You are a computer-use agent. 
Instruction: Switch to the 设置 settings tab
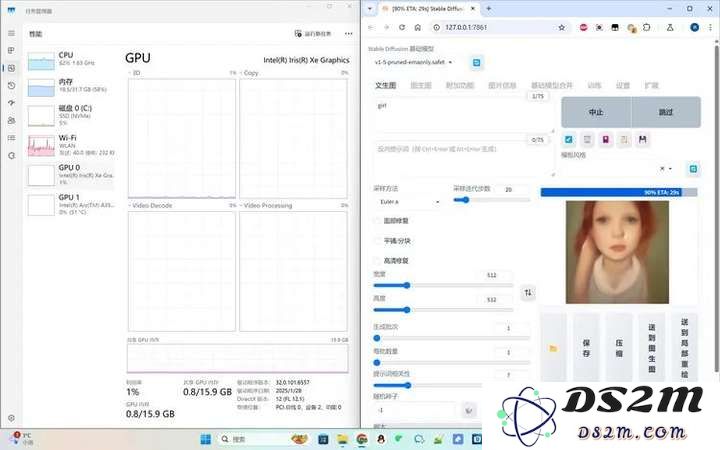pyautogui.click(x=623, y=85)
